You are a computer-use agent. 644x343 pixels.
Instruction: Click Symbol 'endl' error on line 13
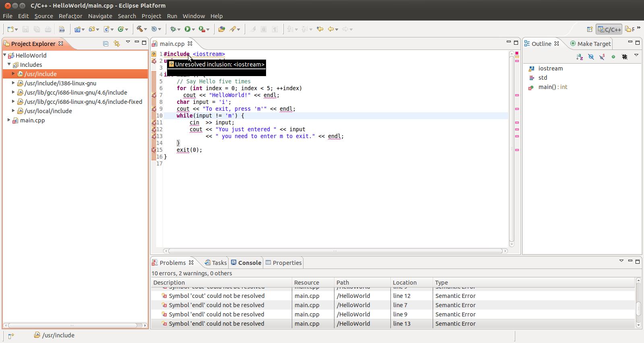click(217, 324)
